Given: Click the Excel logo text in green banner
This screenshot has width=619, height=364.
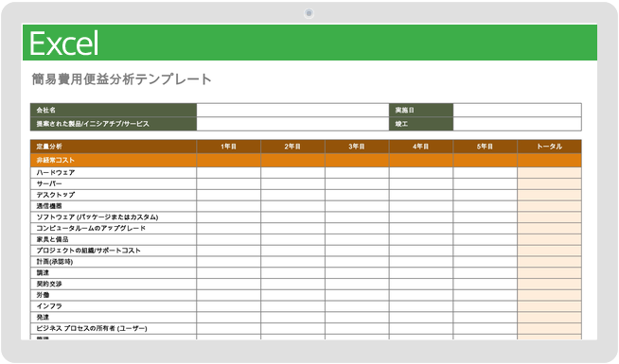Looking at the screenshot, I should pos(64,43).
